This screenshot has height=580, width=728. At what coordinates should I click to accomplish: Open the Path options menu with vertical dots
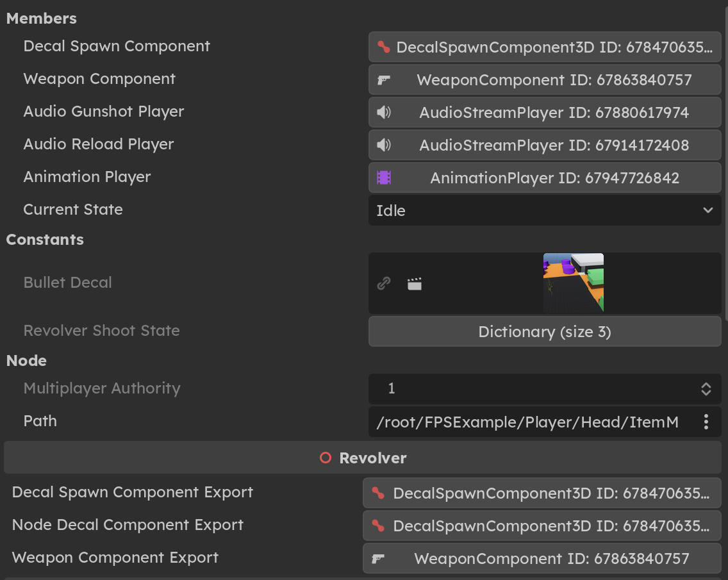(706, 421)
